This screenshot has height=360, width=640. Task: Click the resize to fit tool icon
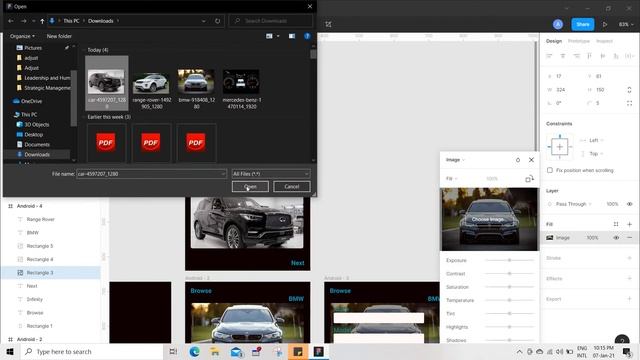click(x=328, y=24)
